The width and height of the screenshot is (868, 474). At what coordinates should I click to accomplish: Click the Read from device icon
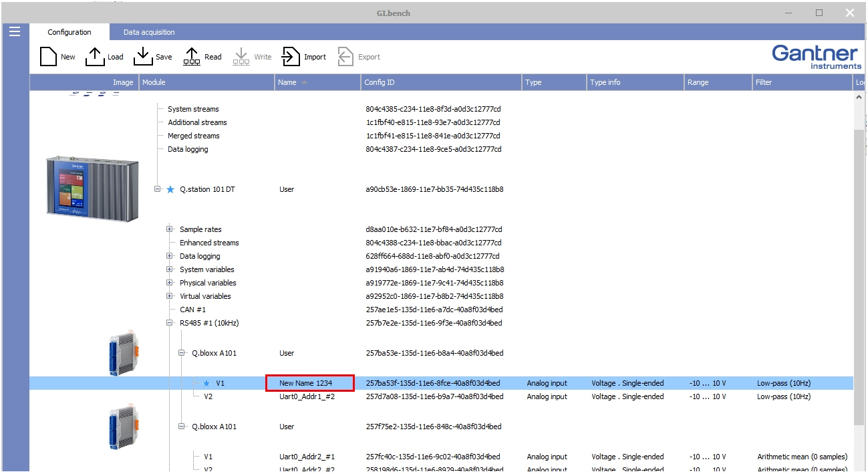tap(192, 56)
